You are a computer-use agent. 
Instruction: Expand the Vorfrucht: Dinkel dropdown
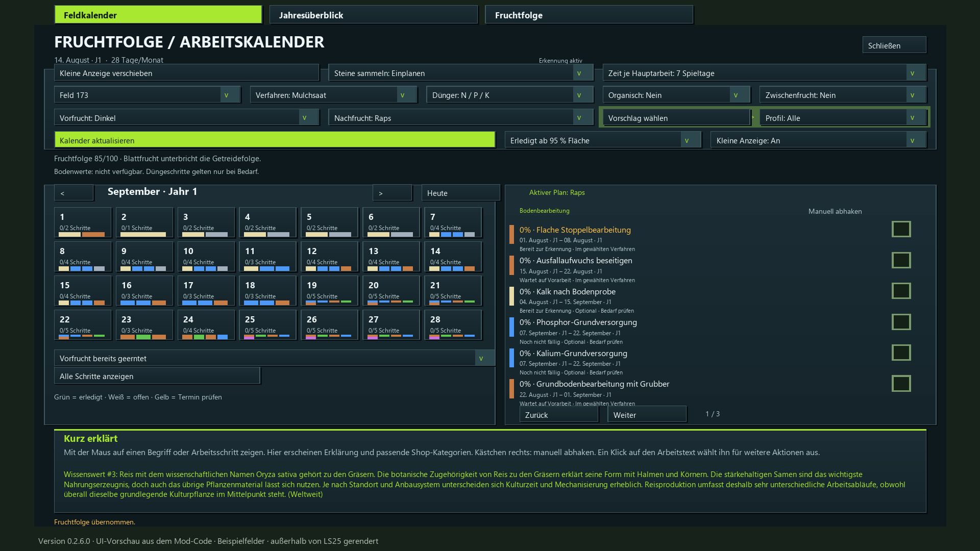pyautogui.click(x=186, y=117)
